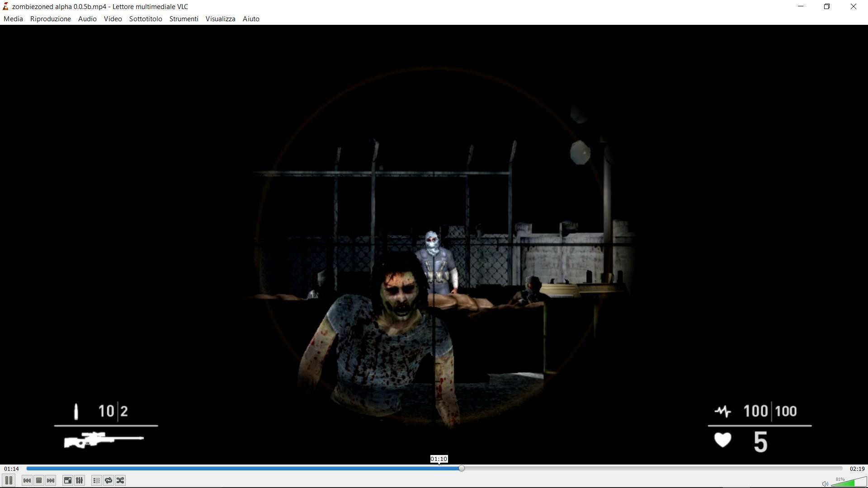Toggle fullscreen video mode
The width and height of the screenshot is (868, 488).
67,480
